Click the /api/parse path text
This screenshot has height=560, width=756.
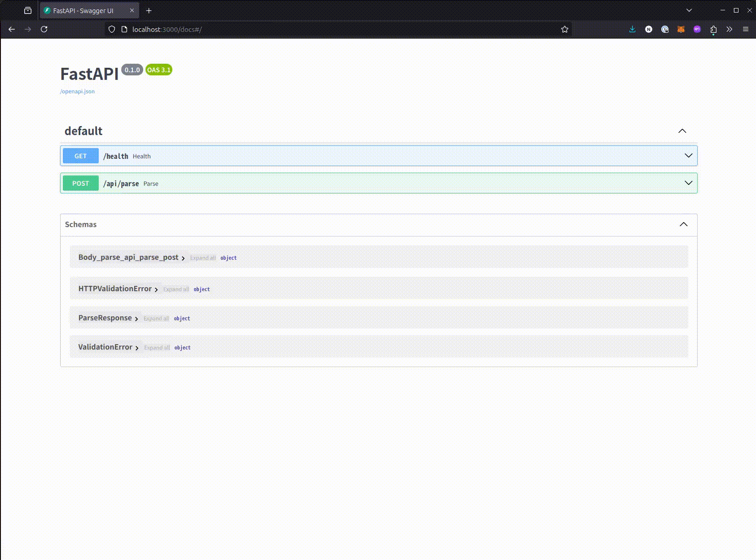tap(121, 184)
